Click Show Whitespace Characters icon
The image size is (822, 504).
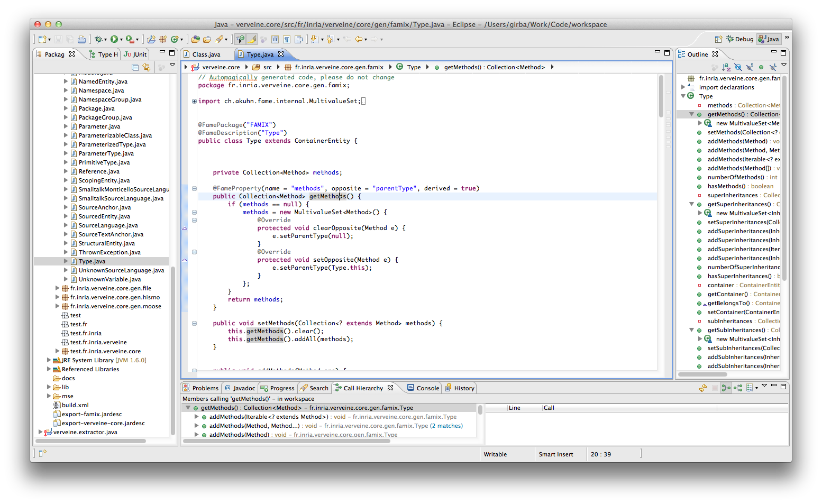click(x=287, y=39)
